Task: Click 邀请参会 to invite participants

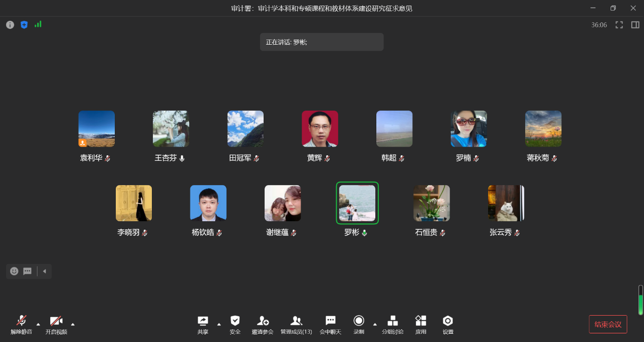Action: pos(263,324)
